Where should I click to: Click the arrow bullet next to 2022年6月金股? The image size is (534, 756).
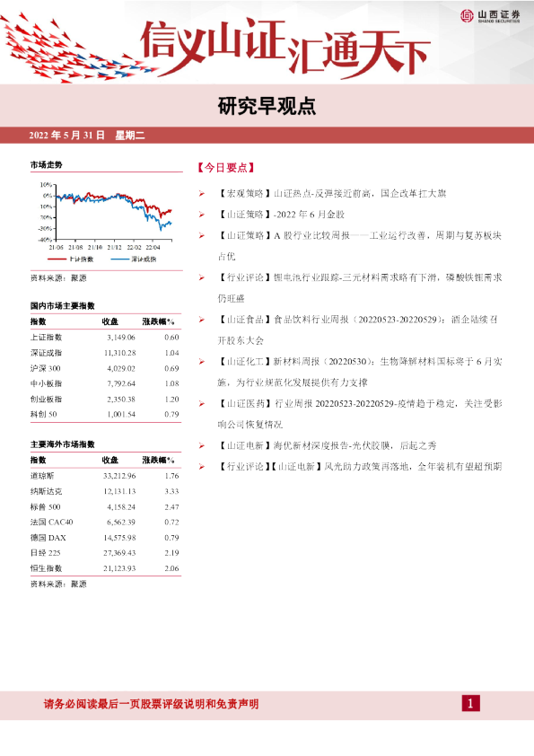click(x=201, y=215)
